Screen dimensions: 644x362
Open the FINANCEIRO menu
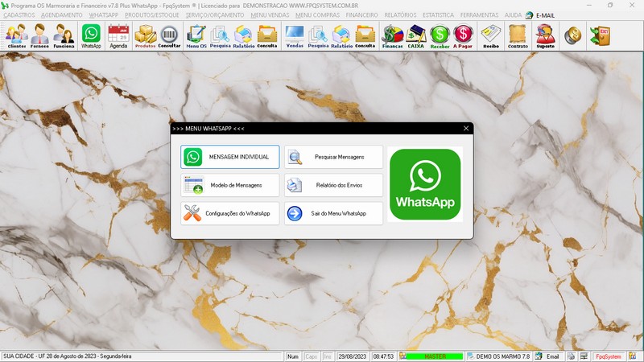[361, 14]
